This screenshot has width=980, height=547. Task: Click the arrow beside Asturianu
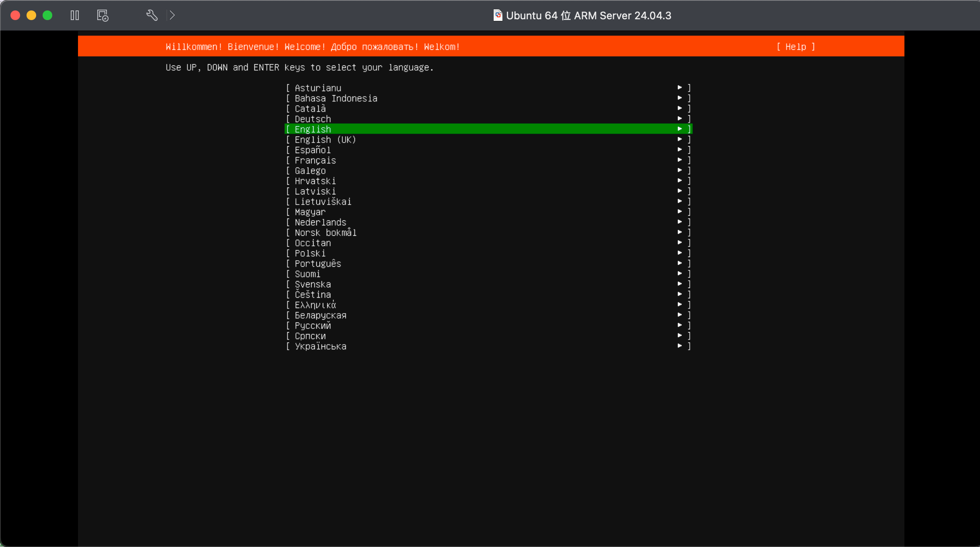[679, 88]
